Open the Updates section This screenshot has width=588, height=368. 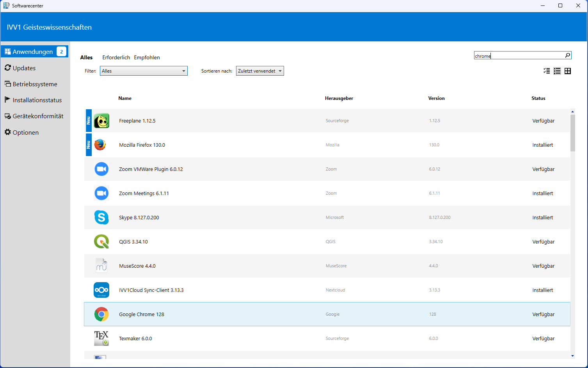24,68
